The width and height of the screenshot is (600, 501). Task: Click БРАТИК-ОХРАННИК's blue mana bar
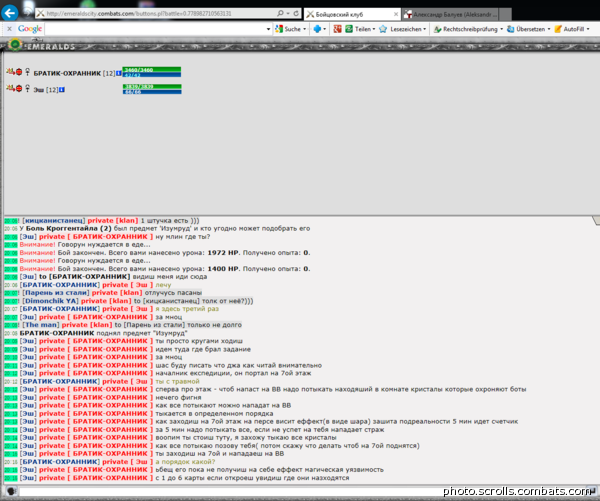pos(152,75)
